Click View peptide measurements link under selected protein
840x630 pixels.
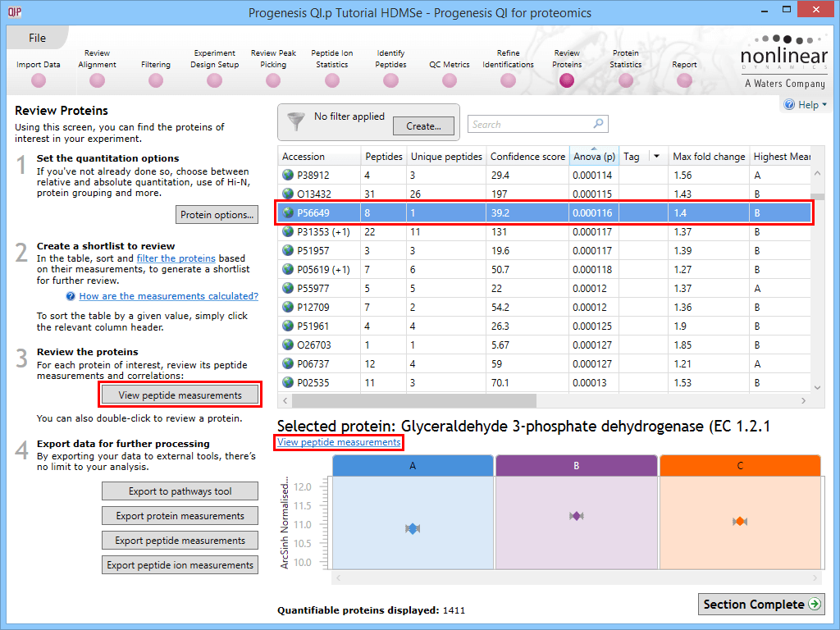pyautogui.click(x=339, y=442)
